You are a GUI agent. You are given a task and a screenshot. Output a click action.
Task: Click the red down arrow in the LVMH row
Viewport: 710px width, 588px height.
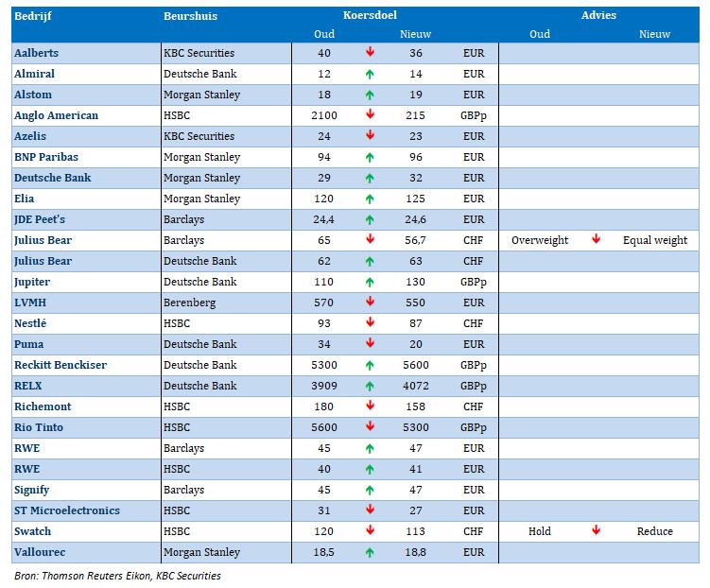coord(370,302)
